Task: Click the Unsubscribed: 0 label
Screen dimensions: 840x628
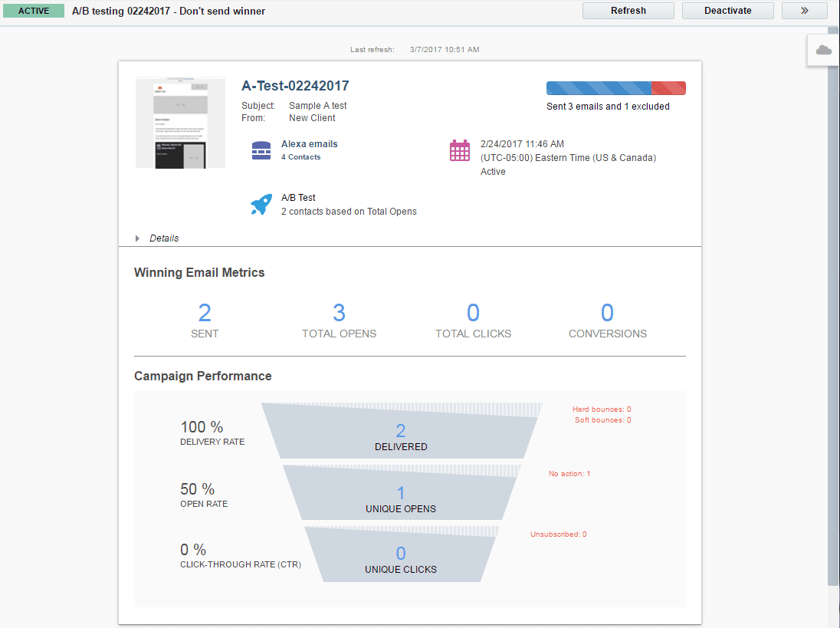Action: [558, 534]
